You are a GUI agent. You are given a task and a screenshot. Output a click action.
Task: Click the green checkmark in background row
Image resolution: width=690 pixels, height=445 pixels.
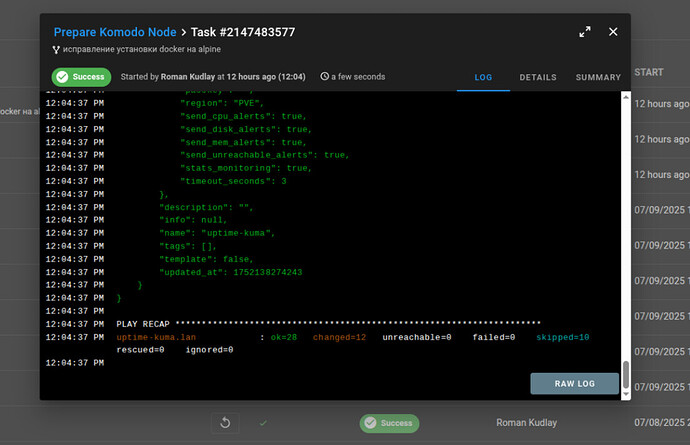point(263,423)
